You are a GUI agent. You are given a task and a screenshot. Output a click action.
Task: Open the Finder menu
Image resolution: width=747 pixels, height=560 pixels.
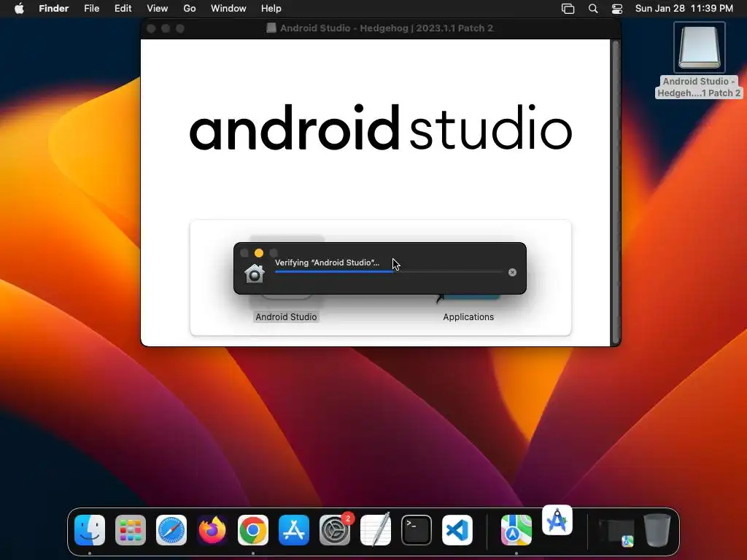pos(53,9)
